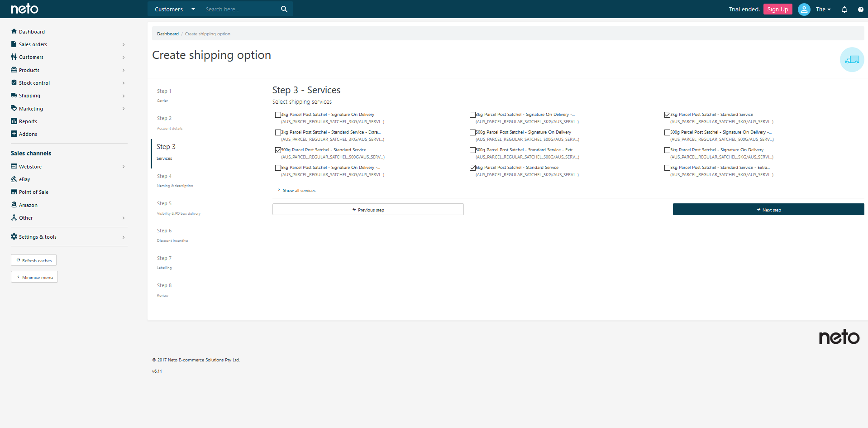Click the Other channels branch icon

point(14,217)
